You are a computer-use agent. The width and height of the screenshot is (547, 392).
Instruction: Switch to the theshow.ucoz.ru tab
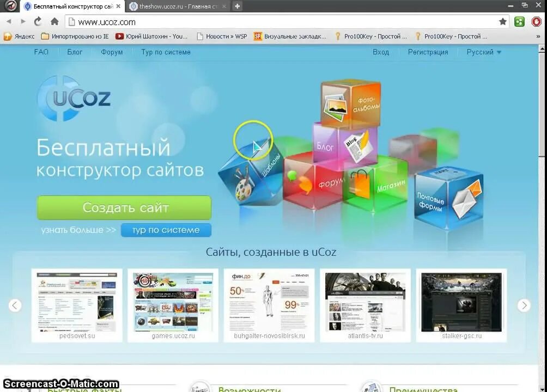click(x=178, y=7)
